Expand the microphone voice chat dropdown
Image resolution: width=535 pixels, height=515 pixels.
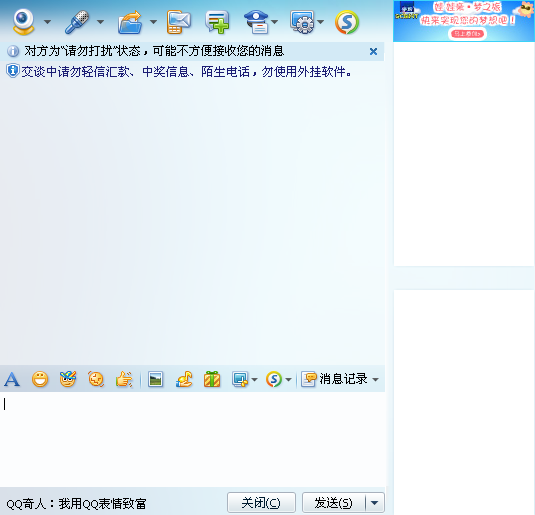(100, 22)
